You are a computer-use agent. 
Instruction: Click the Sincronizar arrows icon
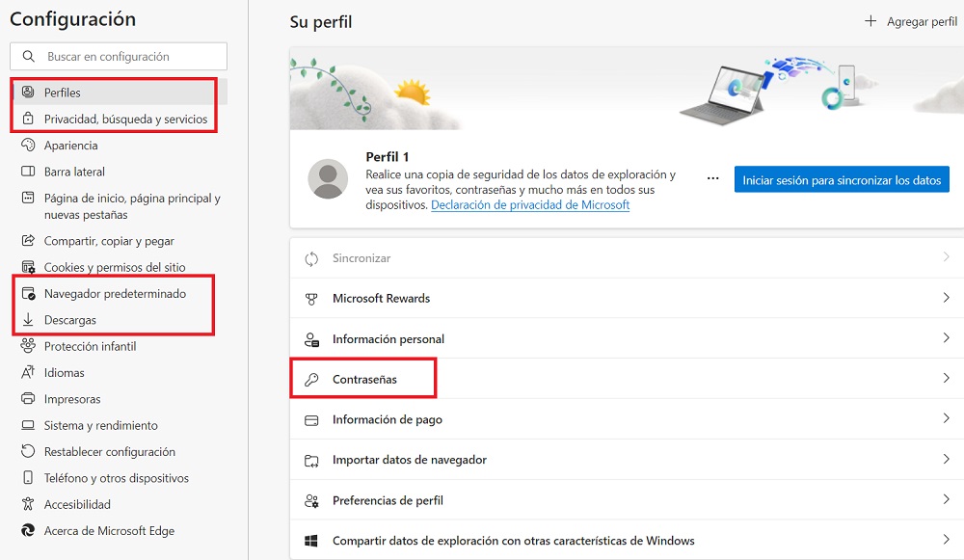(311, 258)
